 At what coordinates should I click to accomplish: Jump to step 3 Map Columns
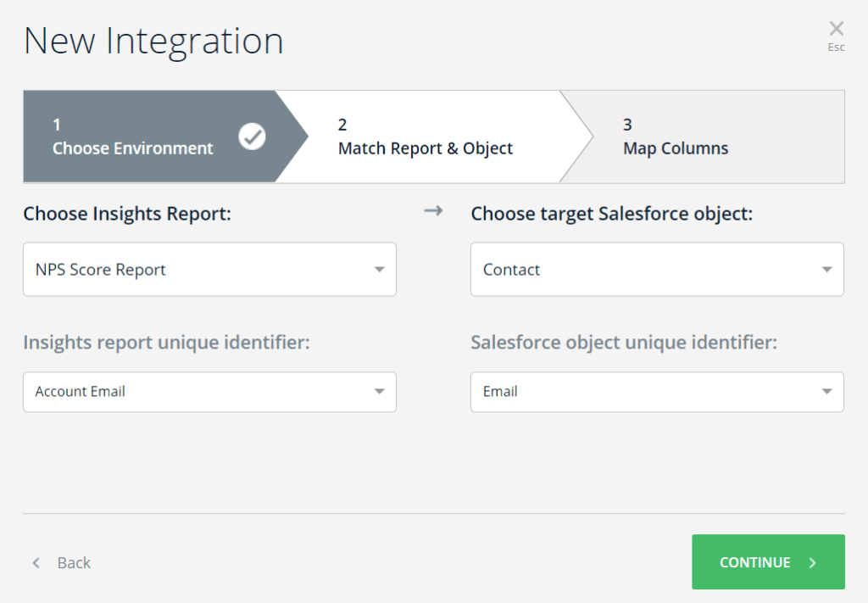tap(676, 137)
